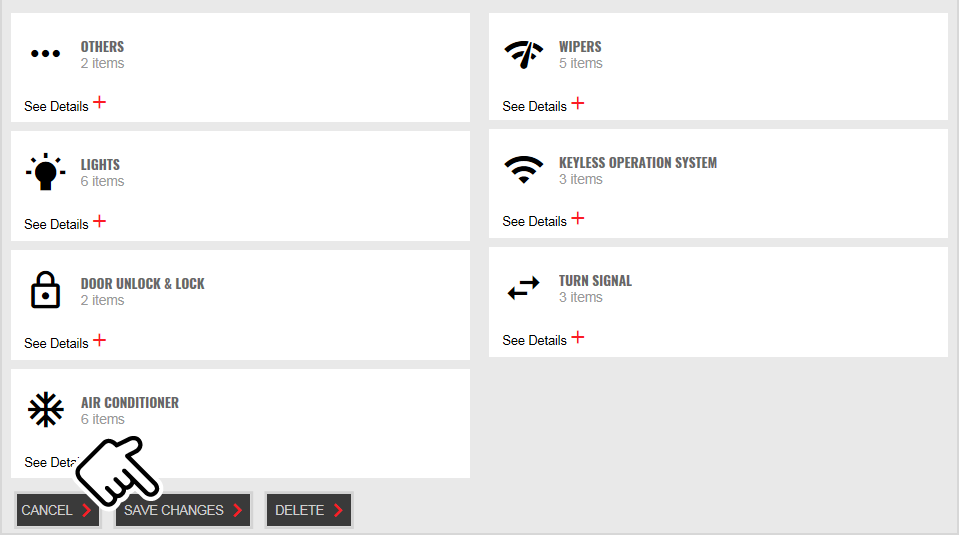The width and height of the screenshot is (959, 535).
Task: Click the Cancel button
Action: pyautogui.click(x=57, y=510)
